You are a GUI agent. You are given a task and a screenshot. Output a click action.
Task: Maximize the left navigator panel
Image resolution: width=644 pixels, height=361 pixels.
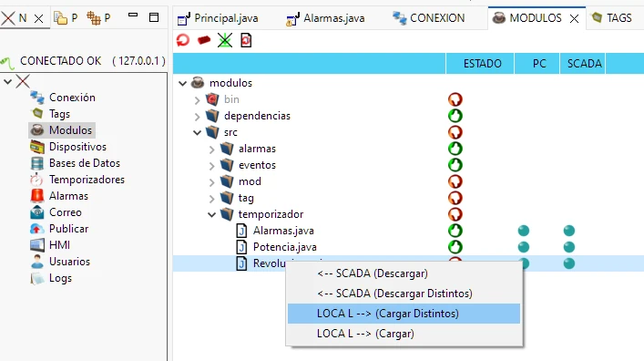[x=154, y=17]
